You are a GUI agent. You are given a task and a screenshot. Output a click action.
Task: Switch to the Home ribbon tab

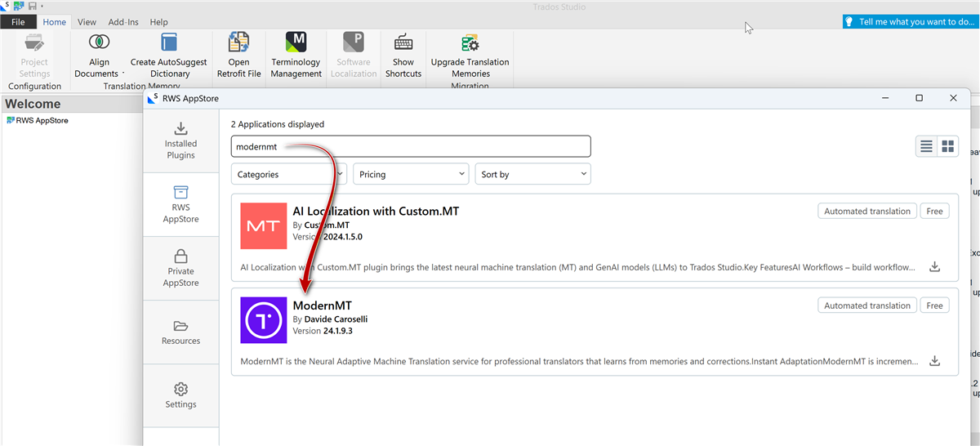pos(55,22)
